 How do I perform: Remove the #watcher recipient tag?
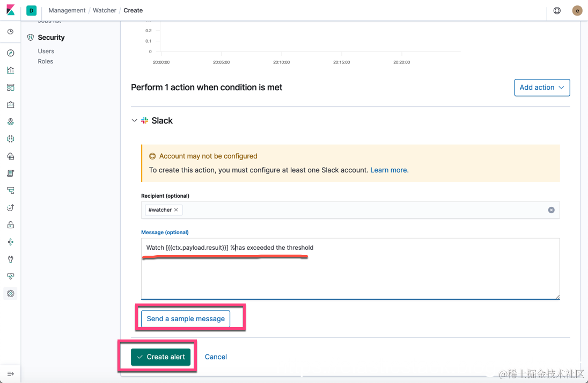(176, 210)
